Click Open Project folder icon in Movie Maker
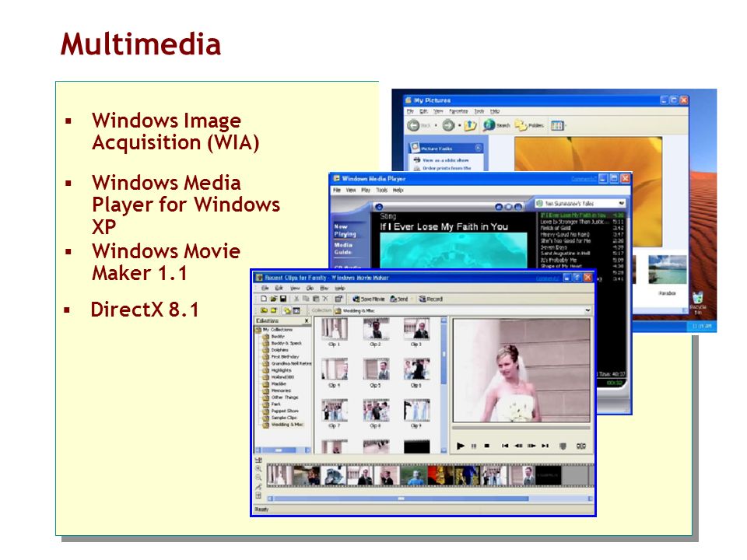747x560 pixels. click(x=273, y=299)
